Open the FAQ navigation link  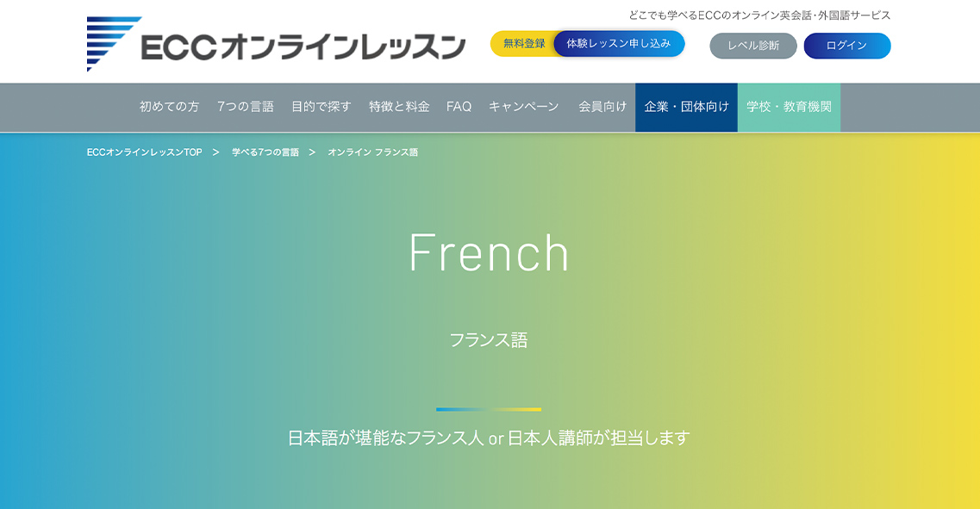(x=459, y=107)
